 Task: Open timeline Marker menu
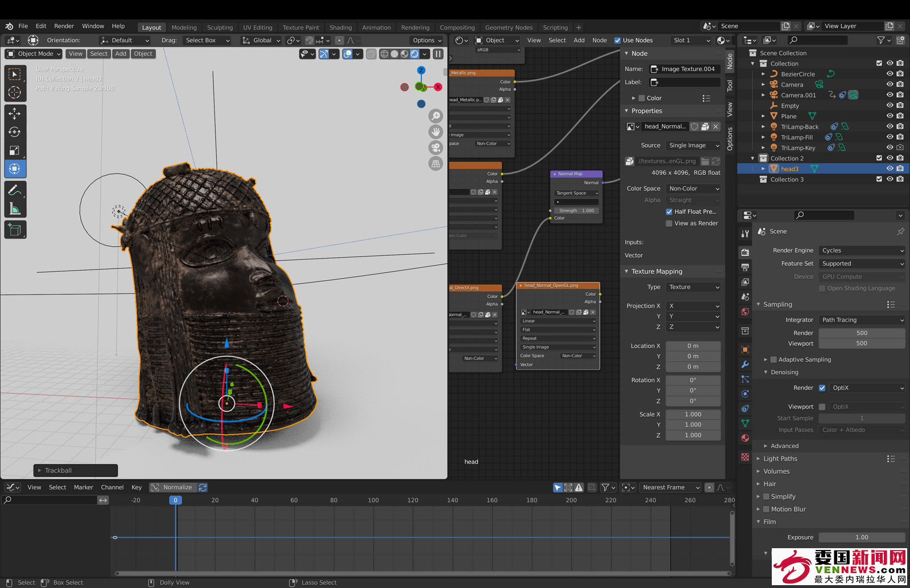pyautogui.click(x=84, y=487)
